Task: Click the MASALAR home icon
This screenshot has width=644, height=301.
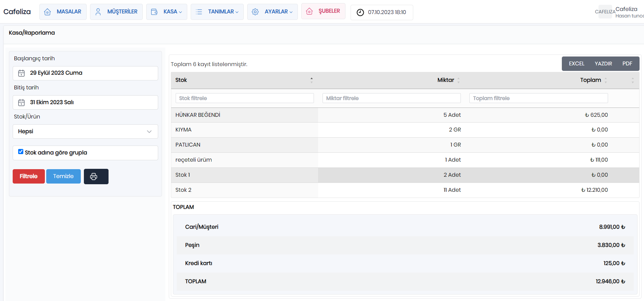Action: pyautogui.click(x=48, y=12)
